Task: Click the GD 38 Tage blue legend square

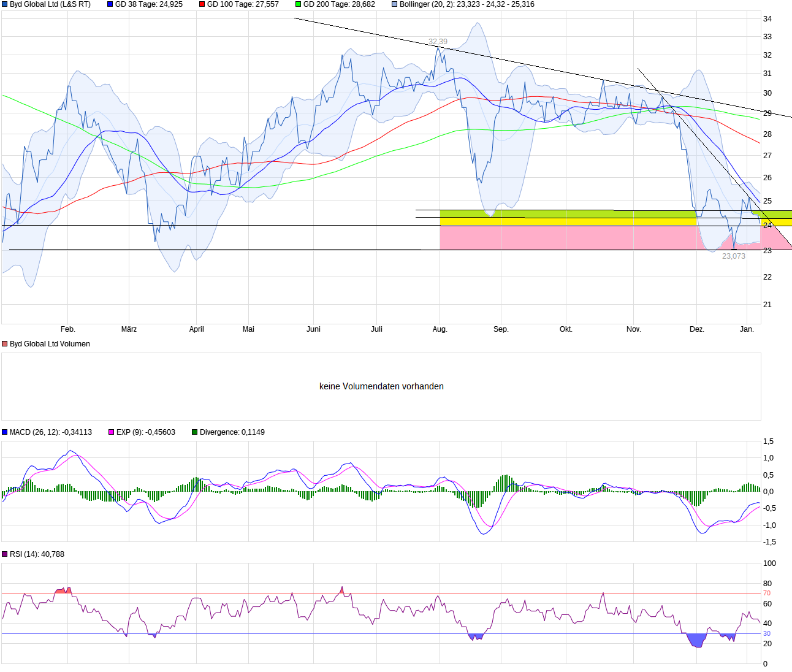Action: click(110, 4)
